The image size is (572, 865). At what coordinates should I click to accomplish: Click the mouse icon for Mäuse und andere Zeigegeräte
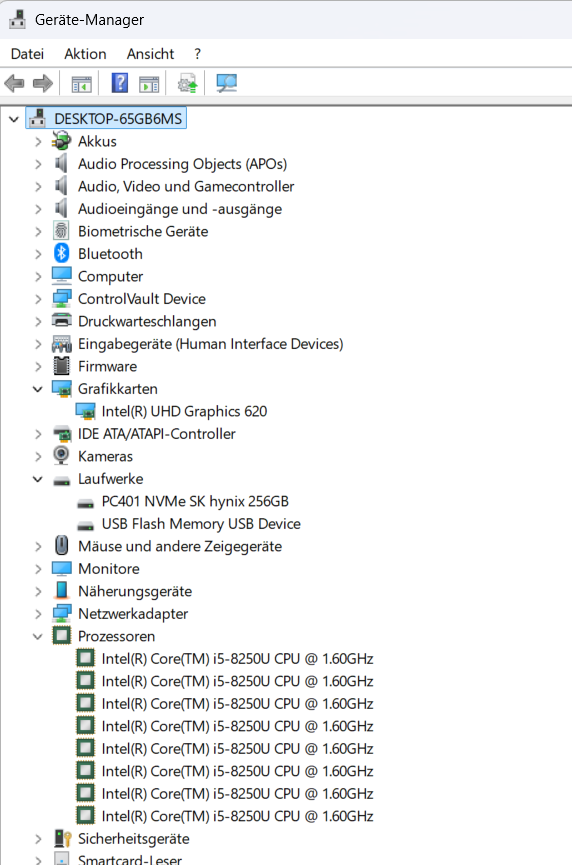(61, 546)
